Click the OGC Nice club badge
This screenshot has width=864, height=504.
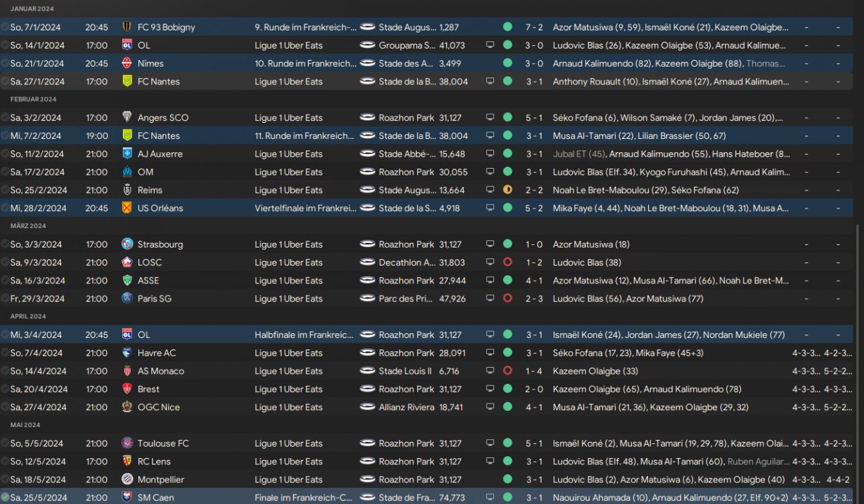click(x=126, y=408)
